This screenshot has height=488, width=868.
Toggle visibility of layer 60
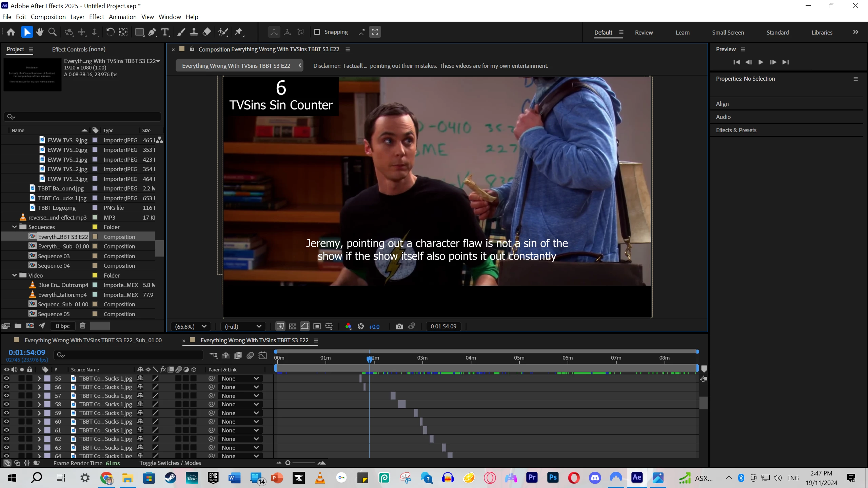6,422
